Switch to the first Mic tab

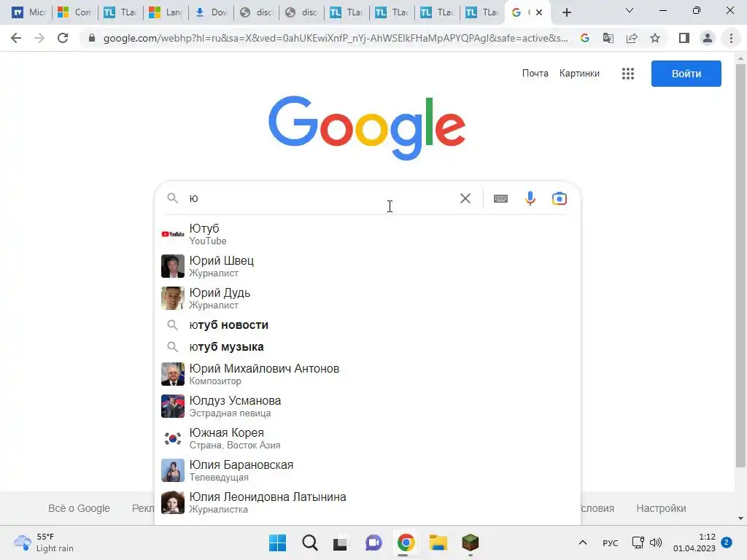coord(28,12)
